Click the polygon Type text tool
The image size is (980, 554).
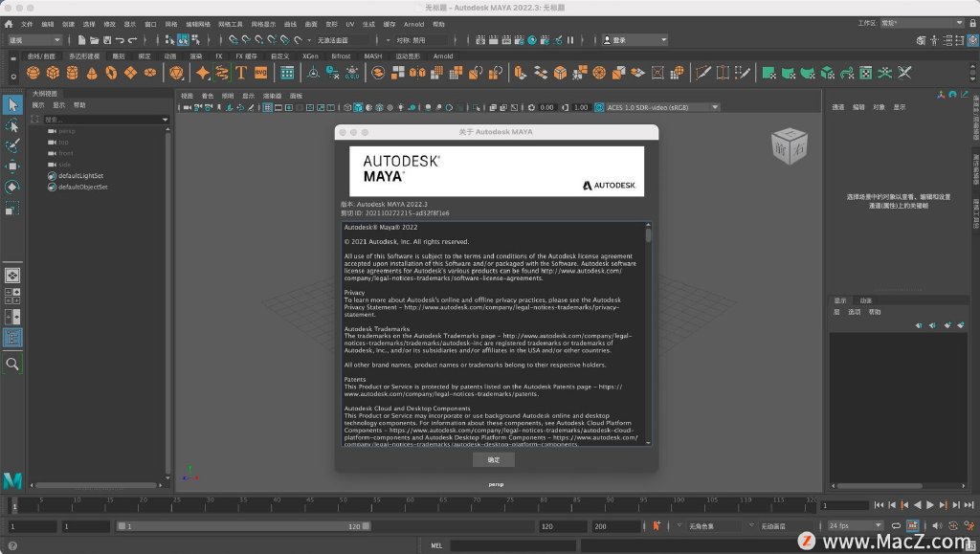241,73
